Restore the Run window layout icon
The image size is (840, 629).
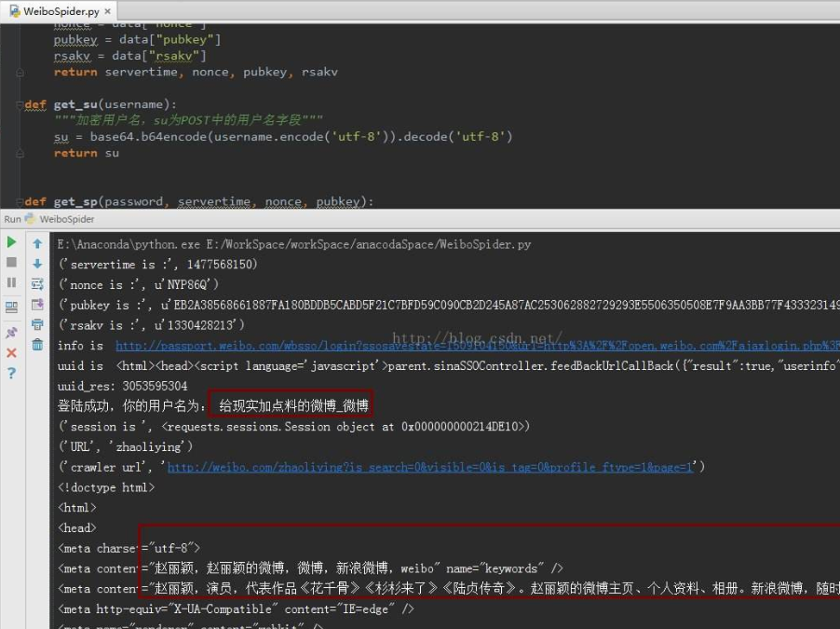click(10, 308)
